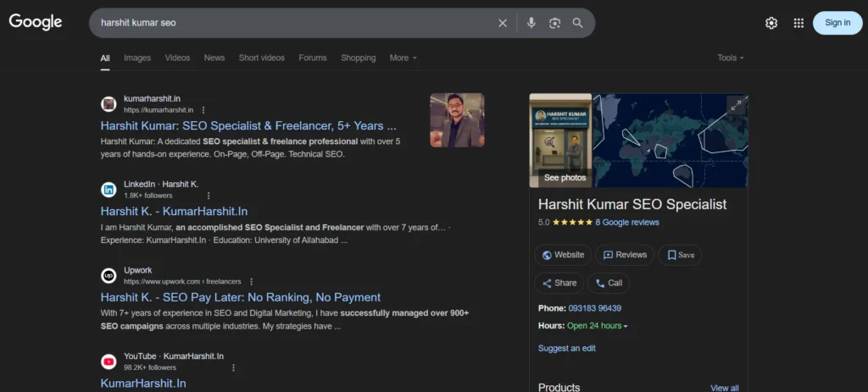
Task: Open three-dot menu next to YouTube result
Action: point(234,367)
